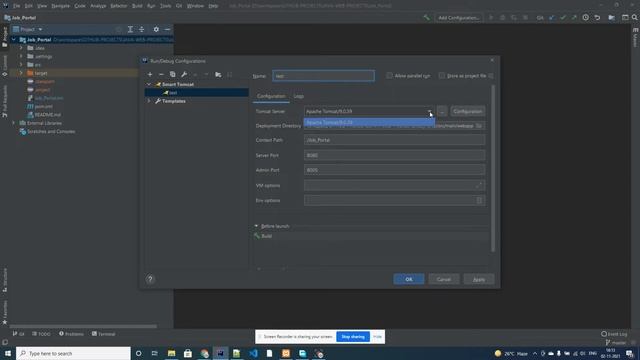Expand all in Project panel
This screenshot has width=640, height=360.
click(130, 29)
